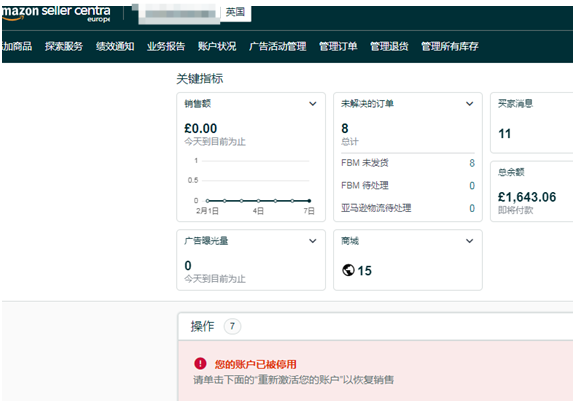This screenshot has height=401, width=573.
Task: Click the 操作 section heading
Action: [202, 326]
